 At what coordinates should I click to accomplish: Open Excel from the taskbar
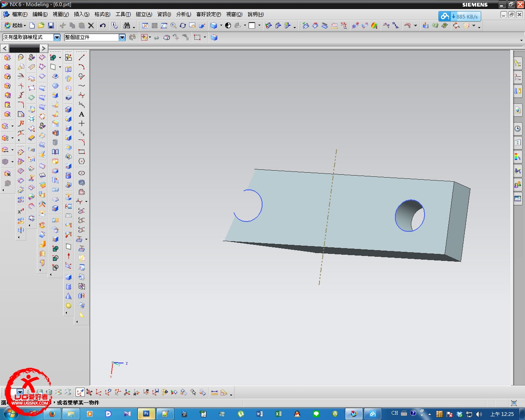[278, 414]
